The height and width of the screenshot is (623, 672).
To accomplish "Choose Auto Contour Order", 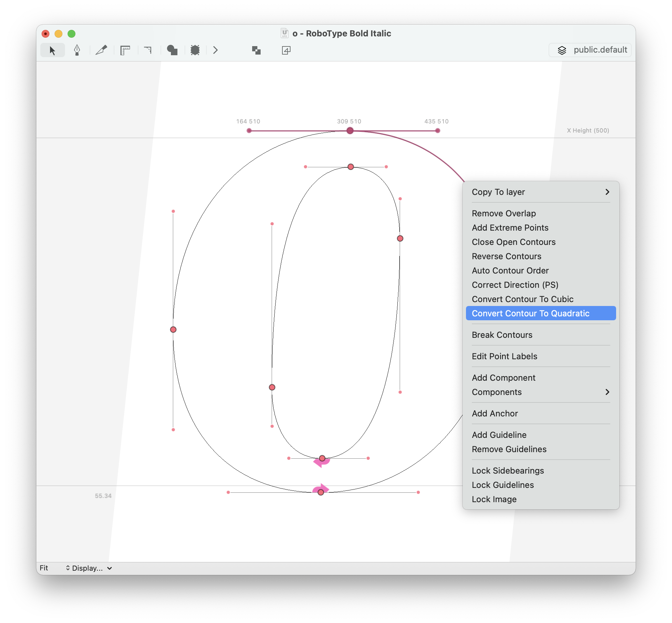I will pos(541,270).
